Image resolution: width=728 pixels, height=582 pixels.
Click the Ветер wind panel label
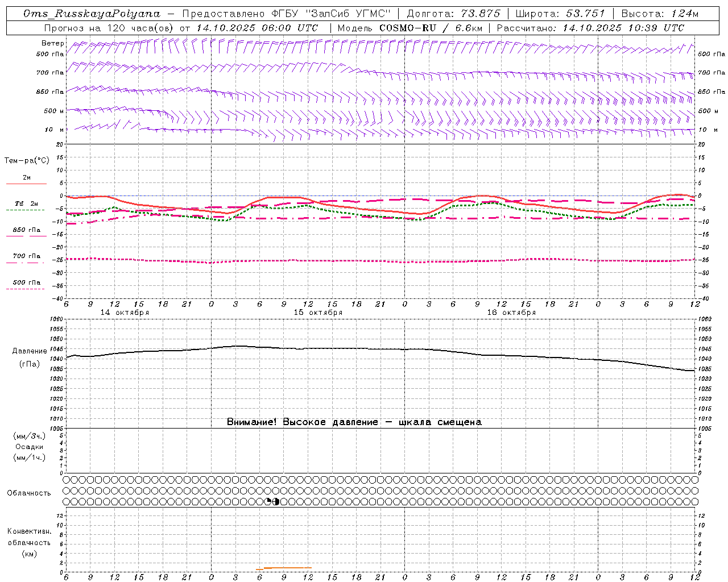(53, 43)
